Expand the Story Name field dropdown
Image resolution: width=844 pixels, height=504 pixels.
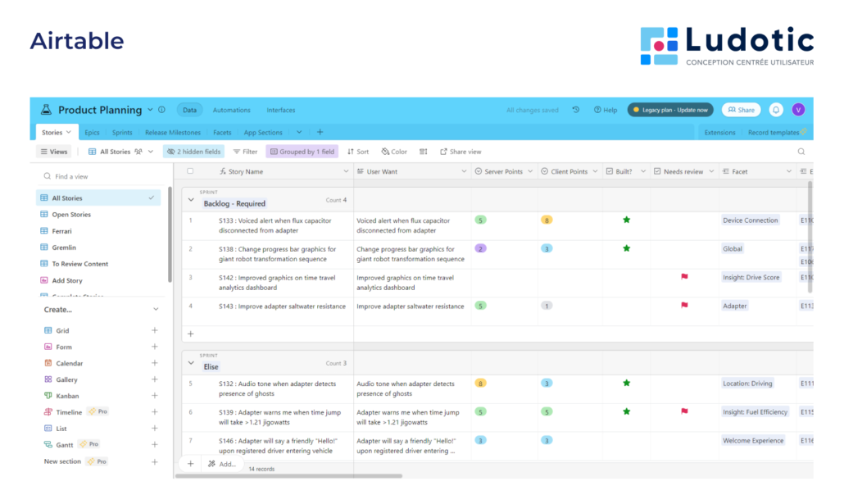tap(347, 170)
